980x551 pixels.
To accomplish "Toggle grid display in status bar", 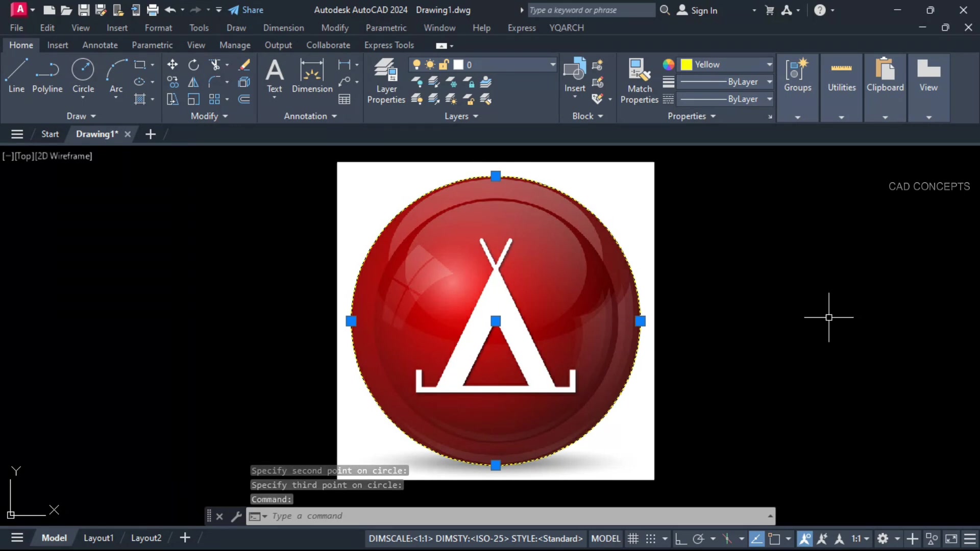I will click(633, 538).
